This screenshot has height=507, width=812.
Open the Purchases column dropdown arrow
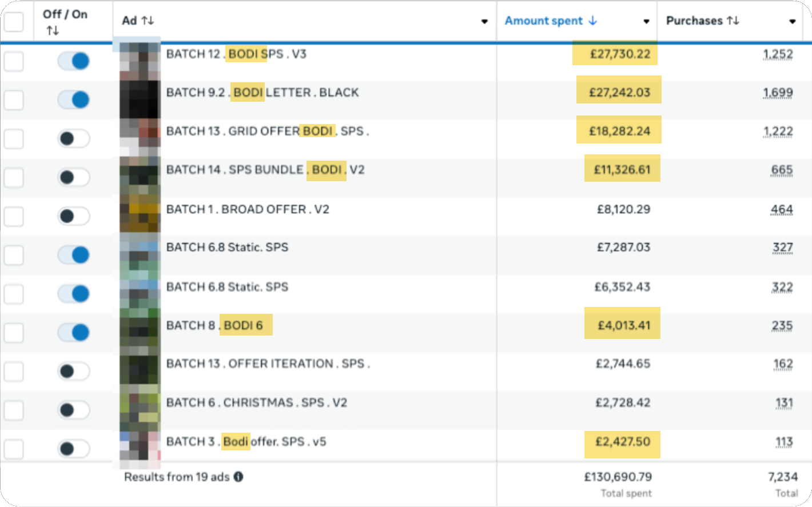click(792, 22)
